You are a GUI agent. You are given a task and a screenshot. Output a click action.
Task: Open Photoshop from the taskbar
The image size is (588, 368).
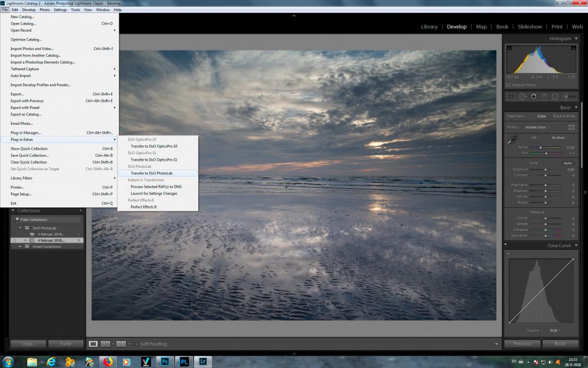pyautogui.click(x=165, y=362)
